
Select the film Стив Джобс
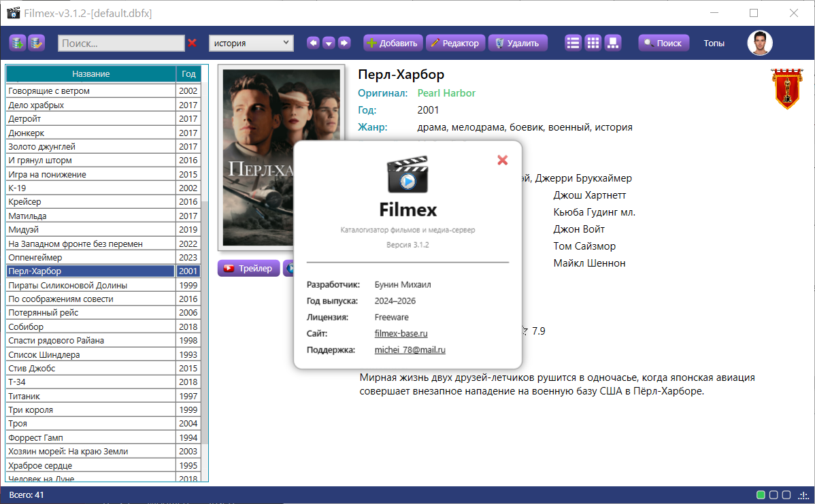click(x=103, y=368)
